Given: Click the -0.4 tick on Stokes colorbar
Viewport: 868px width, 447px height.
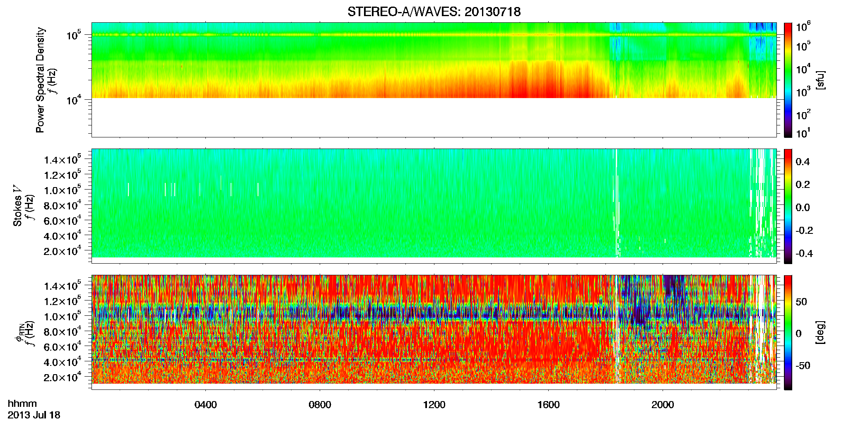Looking at the screenshot, I should coord(804,253).
